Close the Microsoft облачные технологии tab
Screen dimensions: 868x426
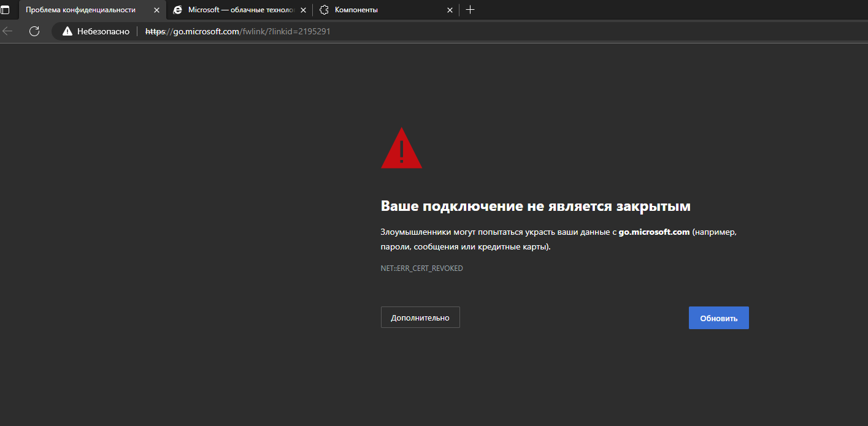tap(303, 10)
